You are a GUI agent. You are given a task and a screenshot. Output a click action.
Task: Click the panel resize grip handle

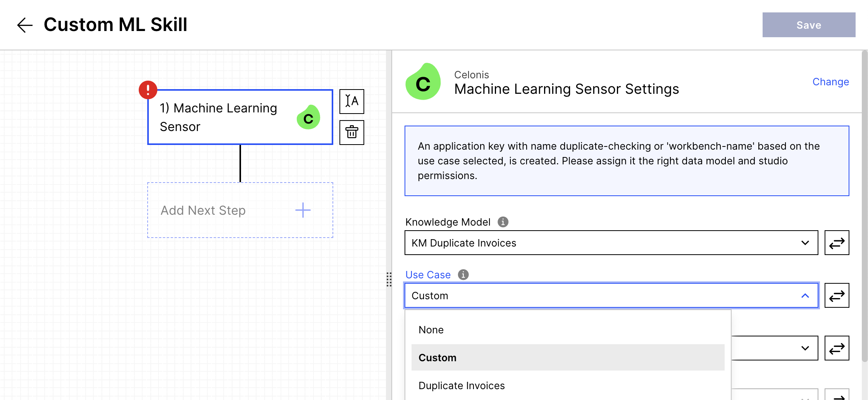click(x=389, y=279)
